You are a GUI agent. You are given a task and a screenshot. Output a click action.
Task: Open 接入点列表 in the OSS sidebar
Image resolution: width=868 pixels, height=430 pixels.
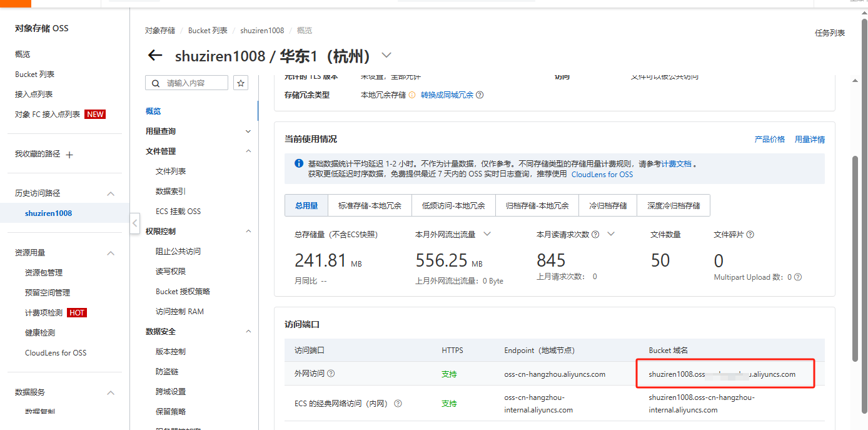click(x=34, y=95)
